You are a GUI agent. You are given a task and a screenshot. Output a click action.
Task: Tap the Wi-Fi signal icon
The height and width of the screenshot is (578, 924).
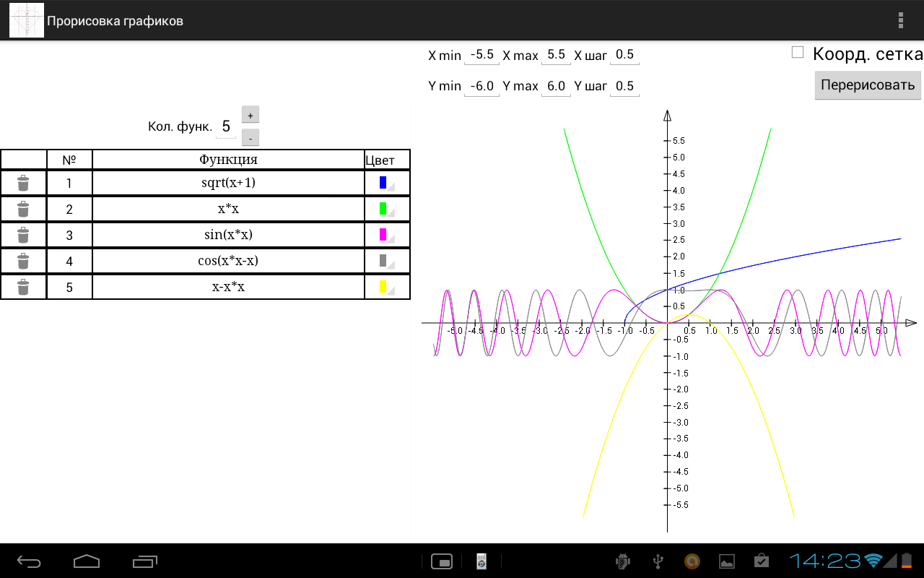(874, 561)
